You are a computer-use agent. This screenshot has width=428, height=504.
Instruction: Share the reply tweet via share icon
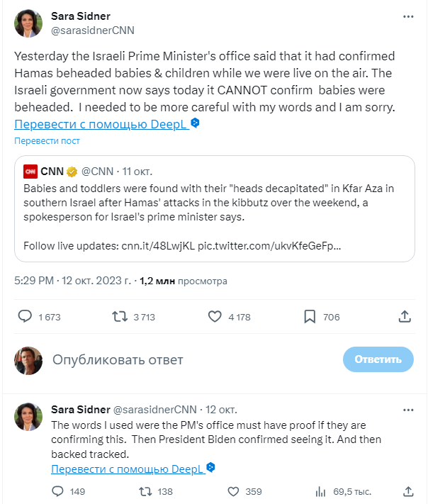tap(408, 491)
